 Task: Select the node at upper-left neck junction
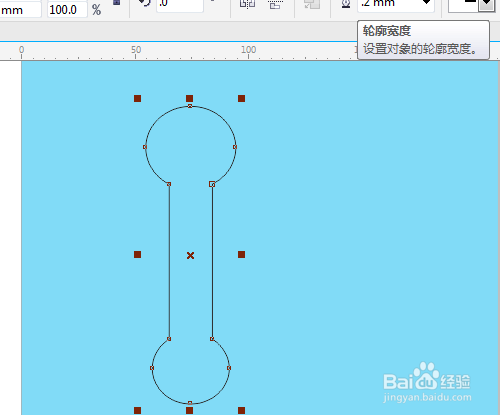[169, 184]
